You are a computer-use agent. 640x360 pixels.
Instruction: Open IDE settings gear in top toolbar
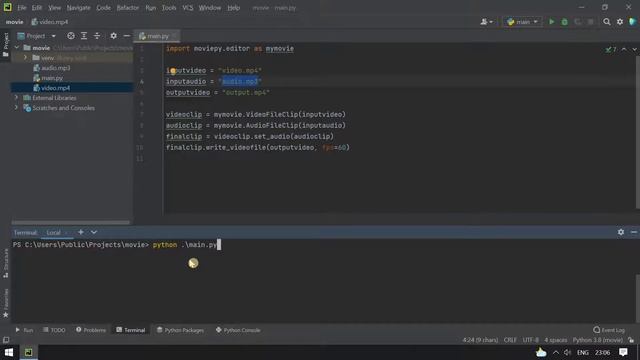(x=620, y=22)
